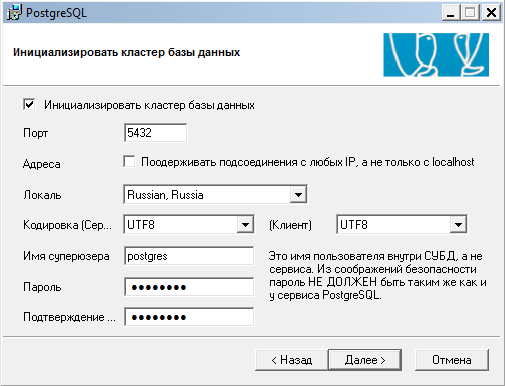Screen dimensions: 505x386
Task: Close the PostgreSQL installer window
Action: pos(491,13)
